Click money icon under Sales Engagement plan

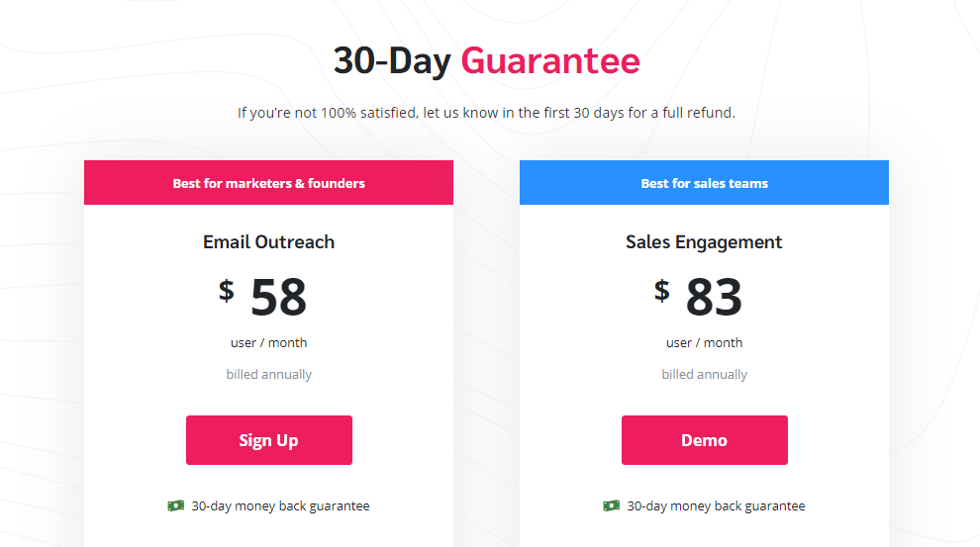611,505
